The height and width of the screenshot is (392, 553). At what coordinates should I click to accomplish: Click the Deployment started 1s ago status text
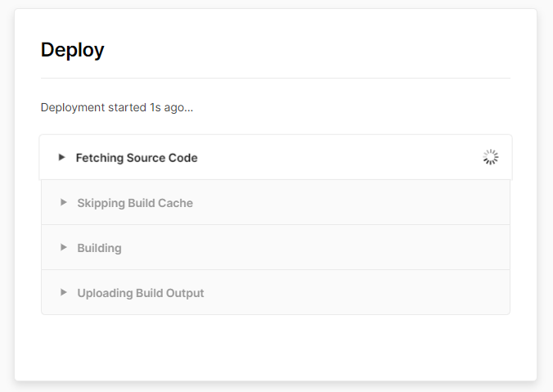coord(117,107)
